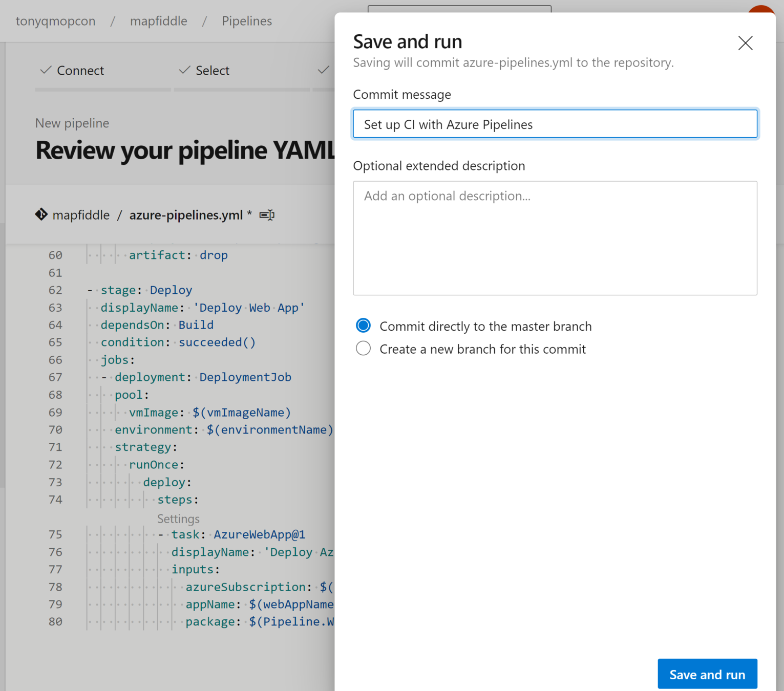Open the user avatar in top corner
The width and height of the screenshot is (784, 691).
point(762,10)
